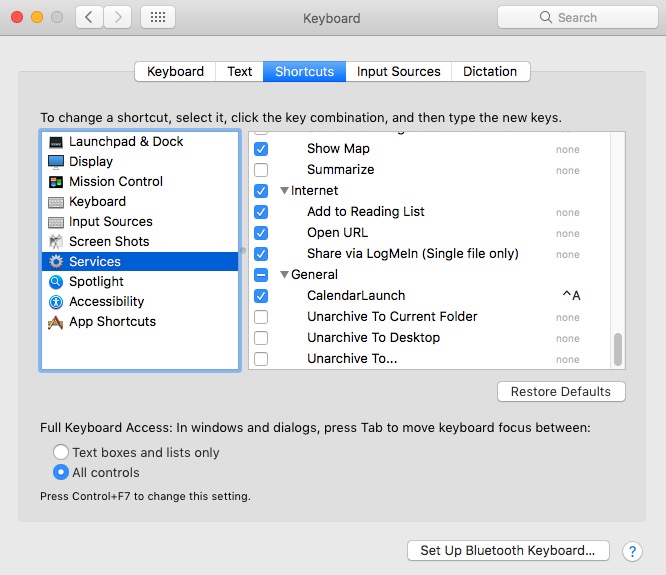Screen dimensions: 666x575
Task: Click Summarize's none shortcut
Action: [x=568, y=171]
